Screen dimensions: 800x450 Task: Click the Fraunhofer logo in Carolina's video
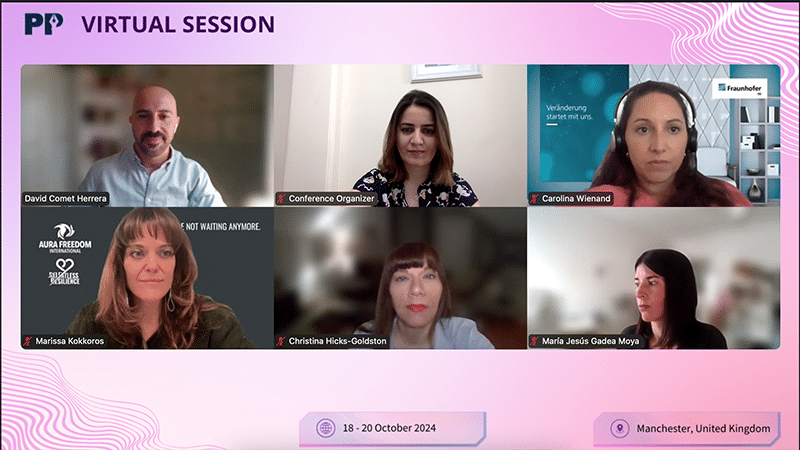(740, 88)
